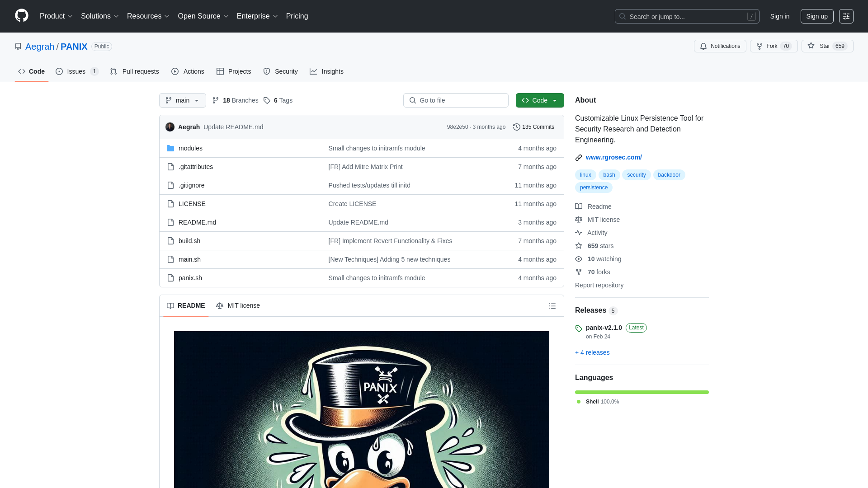
Task: Click the file icon beside .gitignore
Action: click(170, 185)
